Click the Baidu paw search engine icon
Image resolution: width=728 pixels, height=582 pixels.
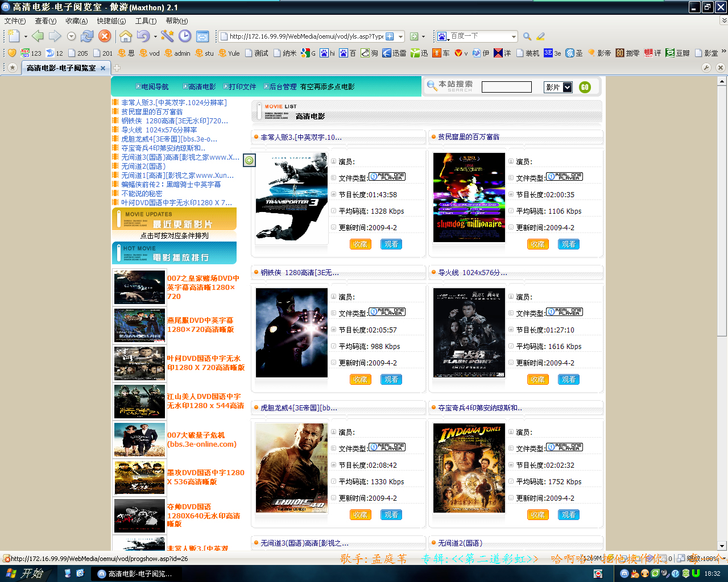(x=442, y=36)
